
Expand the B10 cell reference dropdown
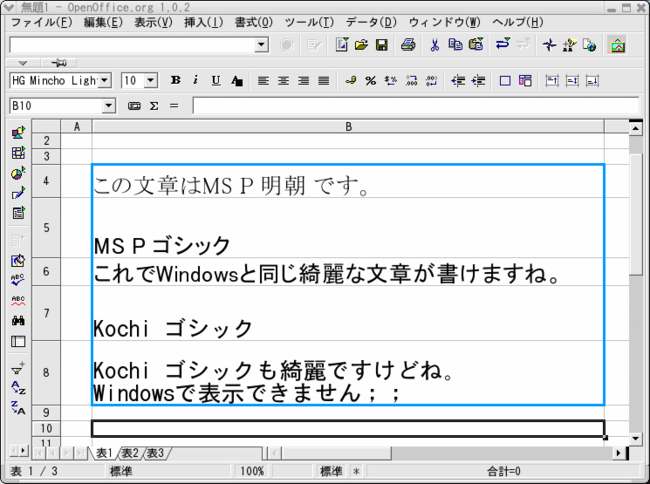(x=109, y=106)
